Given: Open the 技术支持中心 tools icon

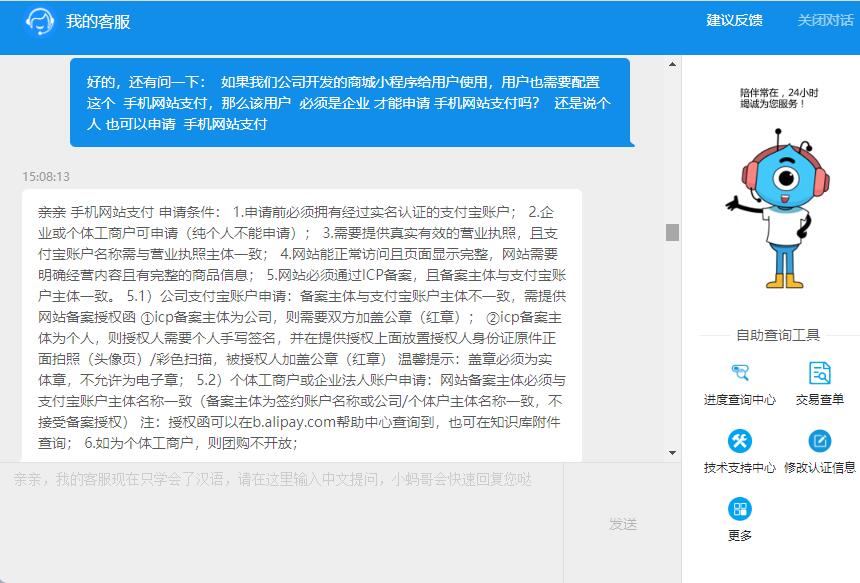Looking at the screenshot, I should [x=739, y=441].
